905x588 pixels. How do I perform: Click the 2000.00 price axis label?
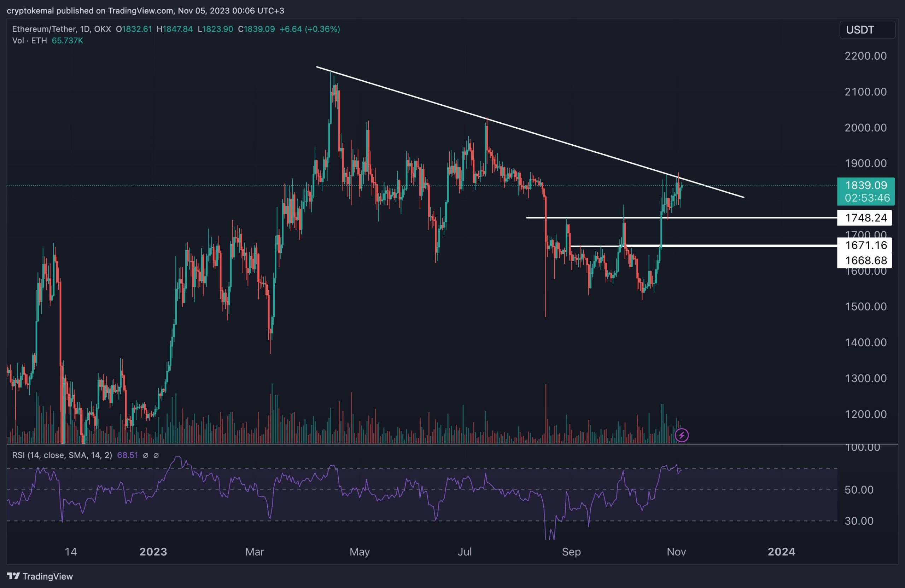(865, 128)
